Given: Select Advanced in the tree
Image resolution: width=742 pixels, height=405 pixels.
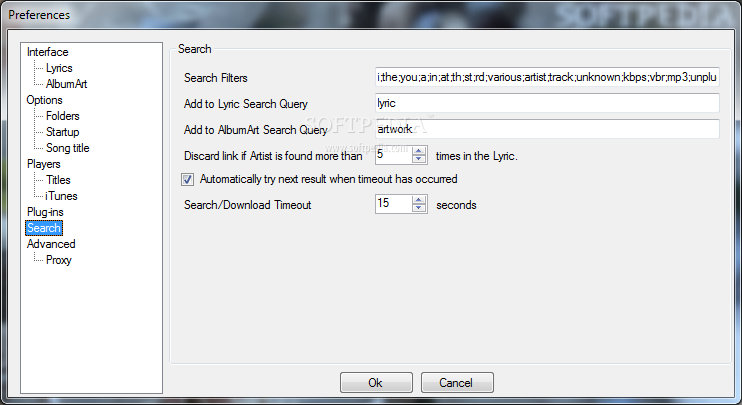Looking at the screenshot, I should (51, 244).
